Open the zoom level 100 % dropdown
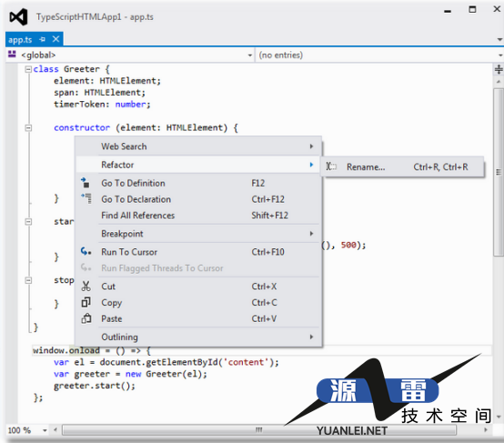 [45, 430]
